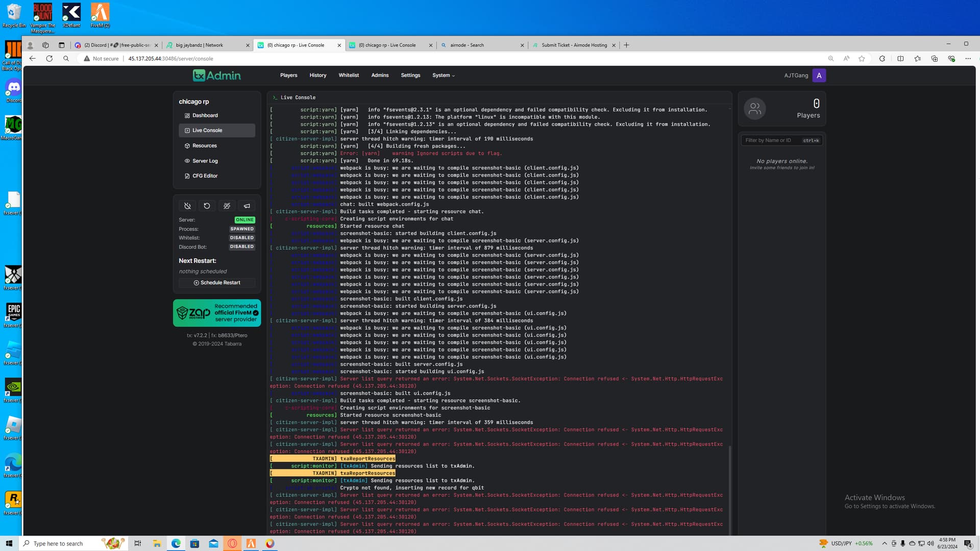This screenshot has height=551, width=980.
Task: Click the Whitelist DISABLED toggle badge
Action: click(x=242, y=237)
